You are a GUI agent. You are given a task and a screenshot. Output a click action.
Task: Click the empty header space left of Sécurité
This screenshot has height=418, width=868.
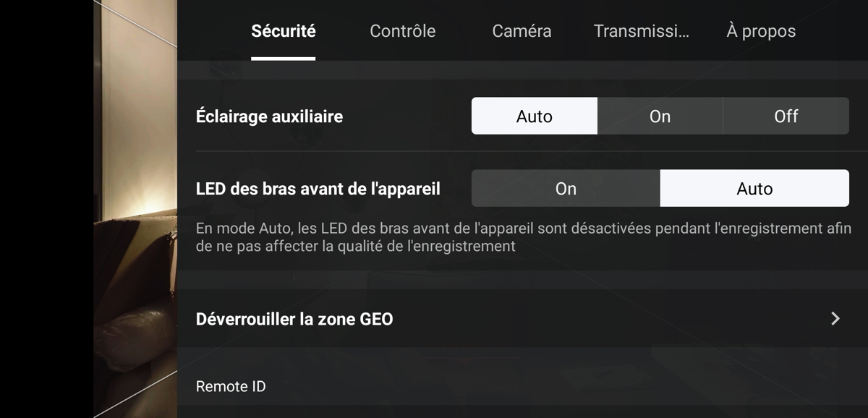click(x=213, y=31)
